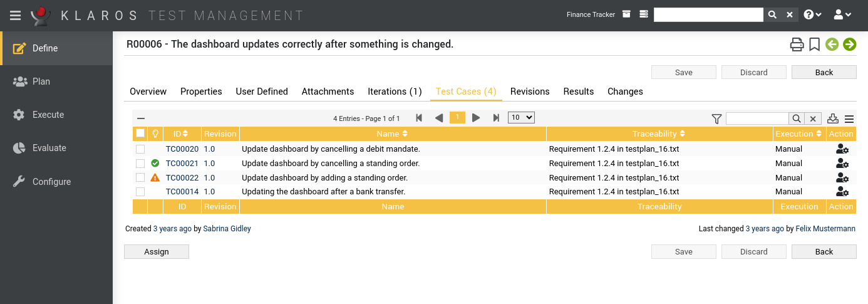
Task: Open table column options menu icon
Action: [849, 118]
